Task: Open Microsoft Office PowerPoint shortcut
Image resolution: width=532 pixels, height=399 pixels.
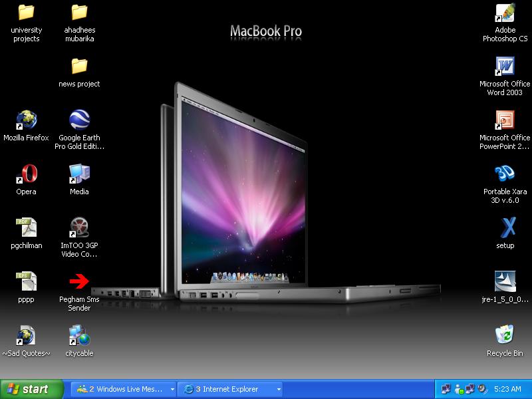Action: pos(505,121)
